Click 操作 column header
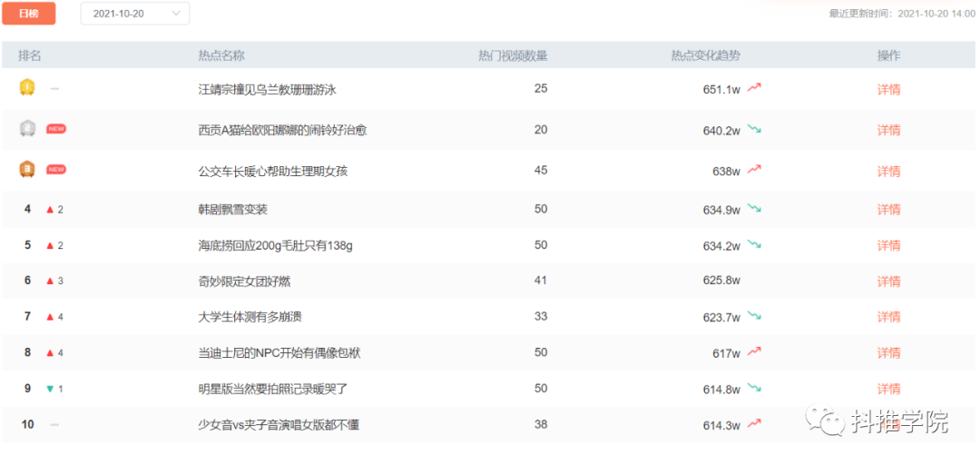This screenshot has width=980, height=465. point(888,55)
